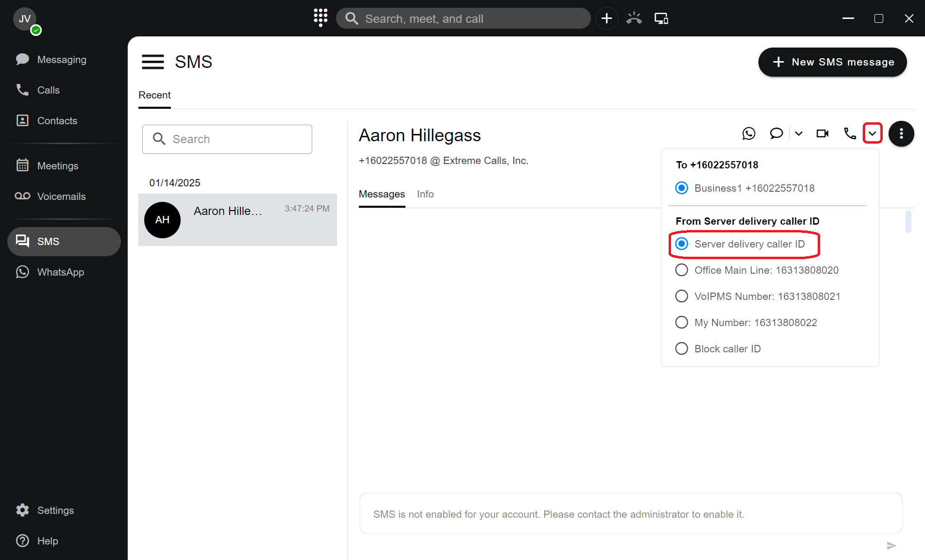
Task: Select Office Main Line caller ID
Action: (682, 270)
